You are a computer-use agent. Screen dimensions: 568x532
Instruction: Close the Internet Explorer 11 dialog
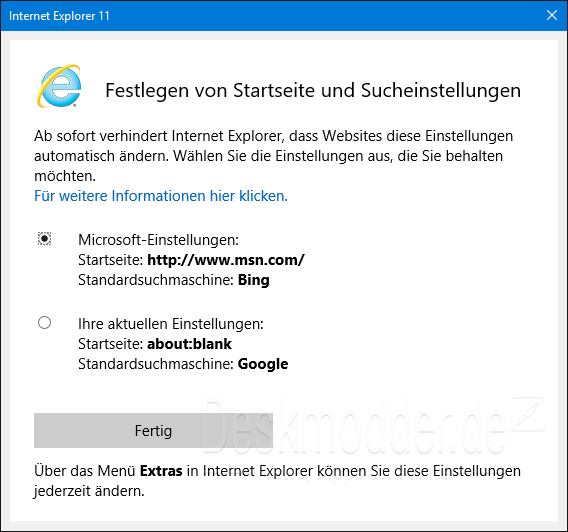click(552, 15)
